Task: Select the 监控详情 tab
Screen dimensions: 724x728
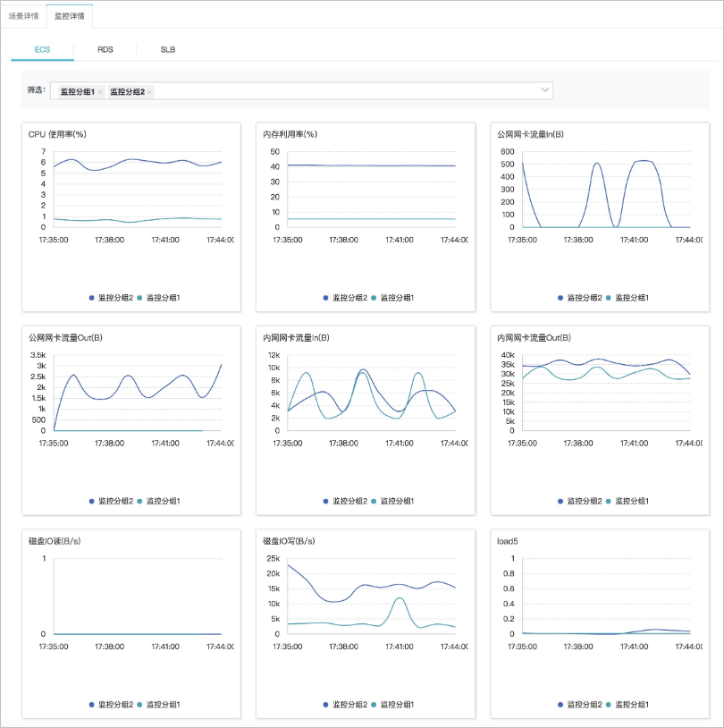Action: click(x=70, y=16)
